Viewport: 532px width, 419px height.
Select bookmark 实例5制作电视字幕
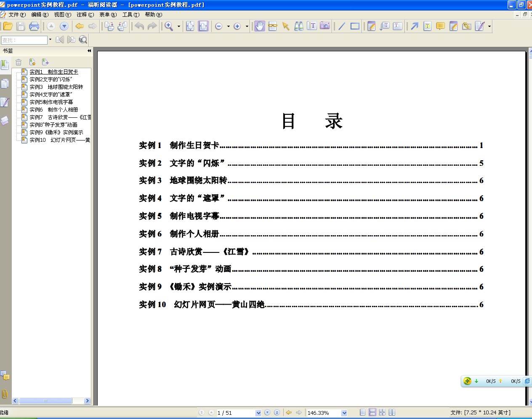51,102
